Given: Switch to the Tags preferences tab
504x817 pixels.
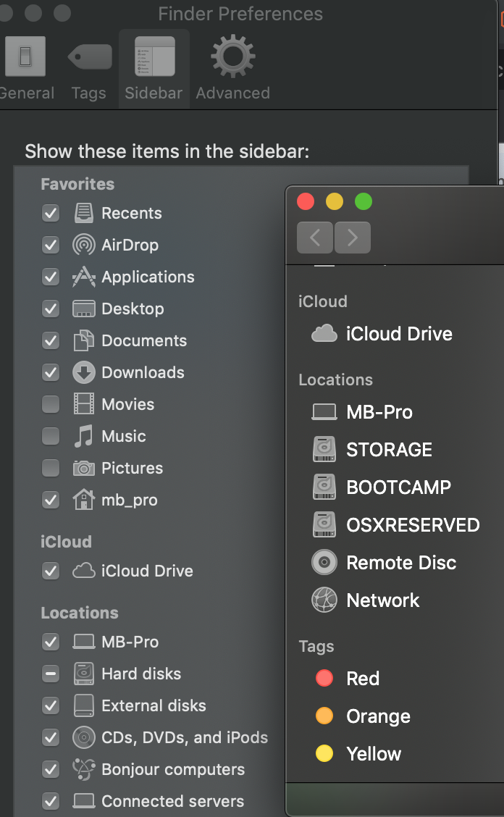Looking at the screenshot, I should [89, 69].
